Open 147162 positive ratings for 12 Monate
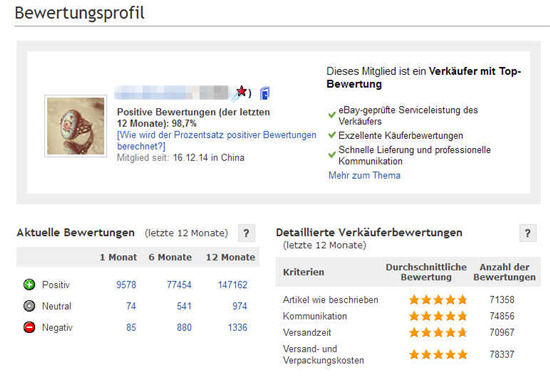 [x=233, y=285]
